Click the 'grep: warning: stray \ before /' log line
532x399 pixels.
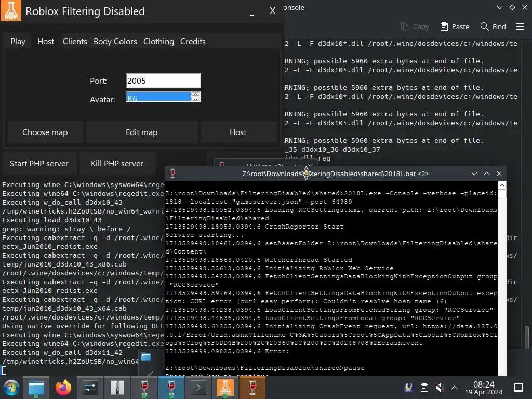click(x=66, y=229)
